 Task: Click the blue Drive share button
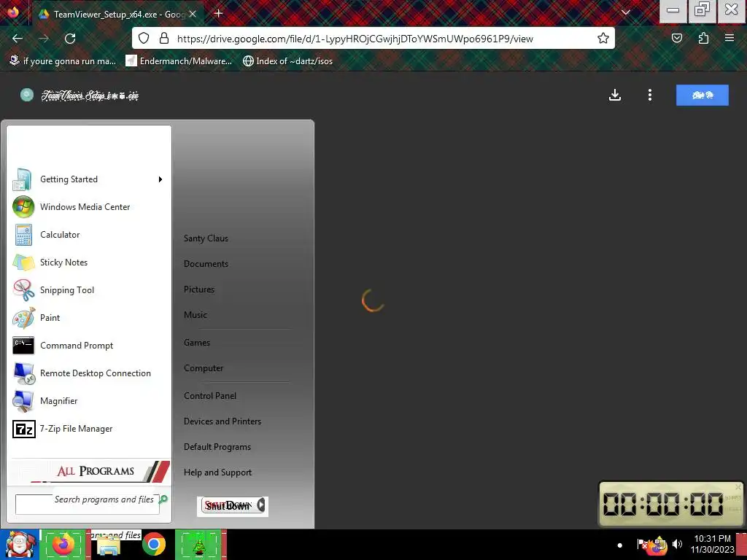pyautogui.click(x=703, y=96)
